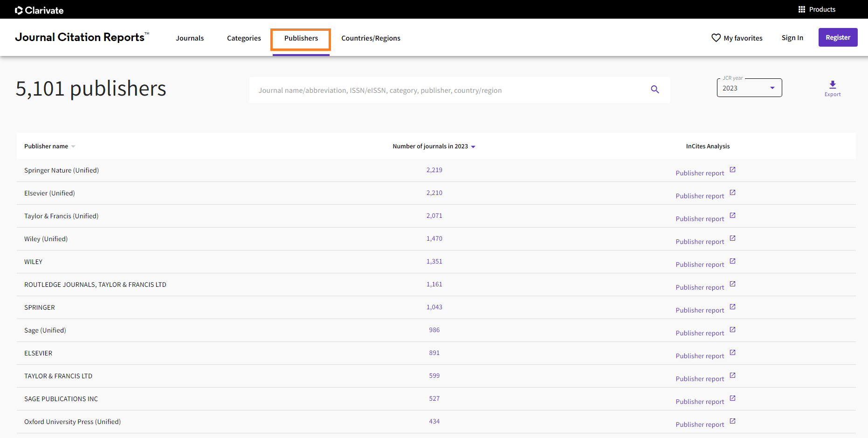Viewport: 868px width, 438px height.
Task: Open Publisher report for Wiley (Unified)
Action: 700,242
